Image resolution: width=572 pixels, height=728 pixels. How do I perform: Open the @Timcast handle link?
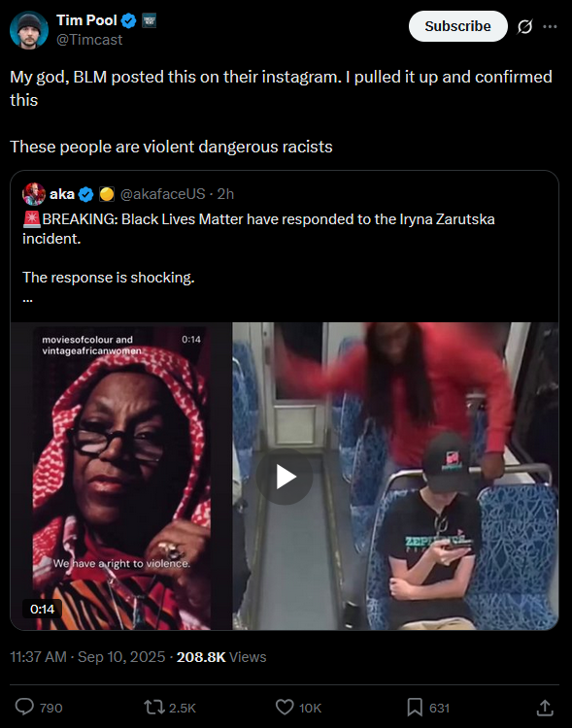pyautogui.click(x=89, y=40)
